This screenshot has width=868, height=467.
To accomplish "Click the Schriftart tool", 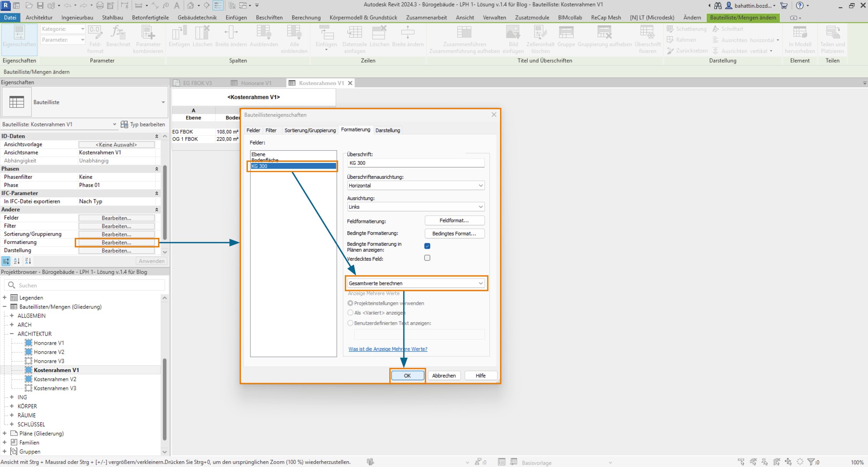I will (x=728, y=29).
